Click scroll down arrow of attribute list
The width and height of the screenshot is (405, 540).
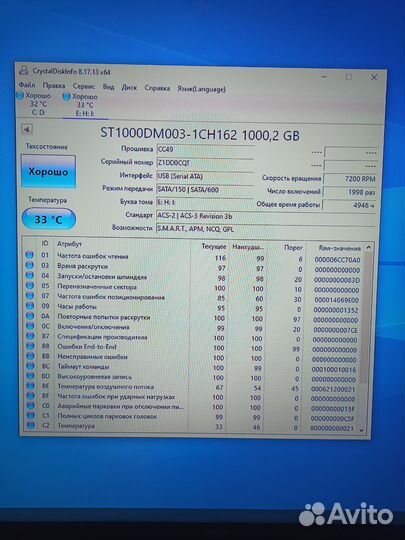361,430
